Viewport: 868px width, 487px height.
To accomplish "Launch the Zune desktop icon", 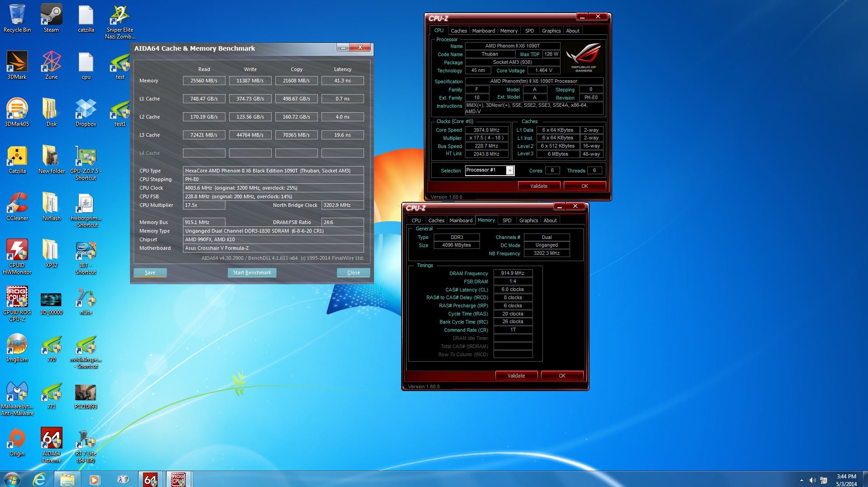I will [x=51, y=65].
